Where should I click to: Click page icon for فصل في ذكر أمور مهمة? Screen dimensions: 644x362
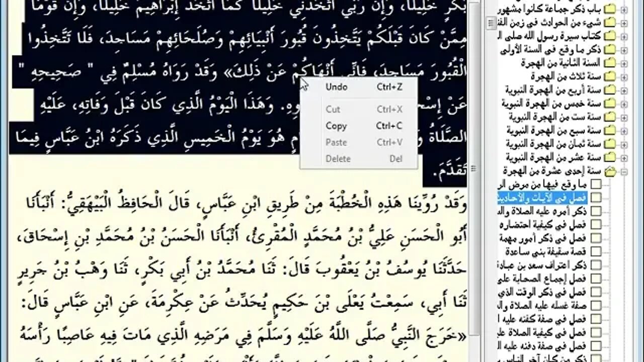[596, 237]
